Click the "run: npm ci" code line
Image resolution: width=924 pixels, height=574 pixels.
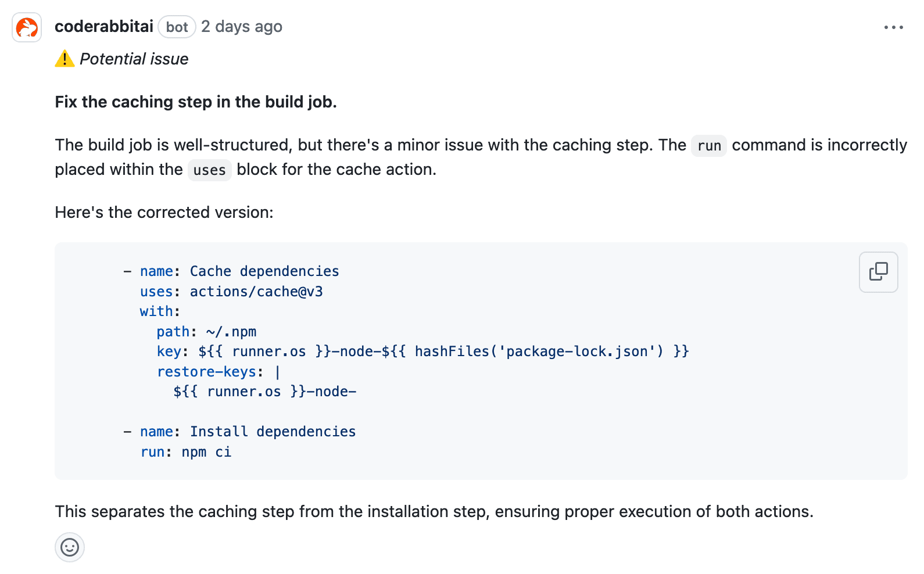(186, 452)
